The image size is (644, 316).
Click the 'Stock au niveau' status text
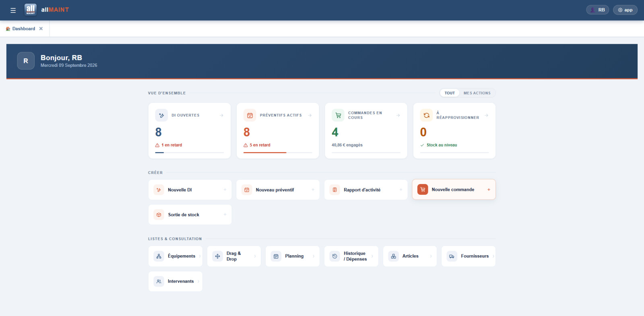[x=442, y=145]
